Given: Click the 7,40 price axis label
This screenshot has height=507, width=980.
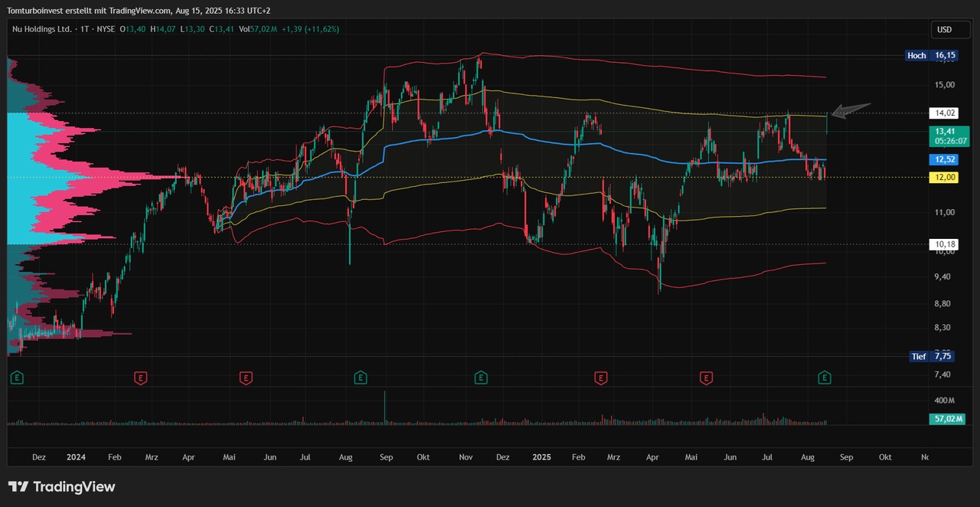Looking at the screenshot, I should point(943,375).
